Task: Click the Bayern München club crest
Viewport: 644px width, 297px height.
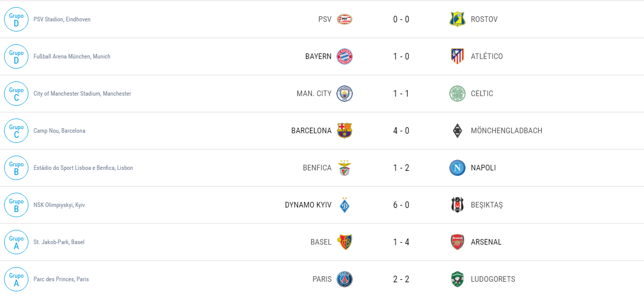Action: click(x=345, y=56)
